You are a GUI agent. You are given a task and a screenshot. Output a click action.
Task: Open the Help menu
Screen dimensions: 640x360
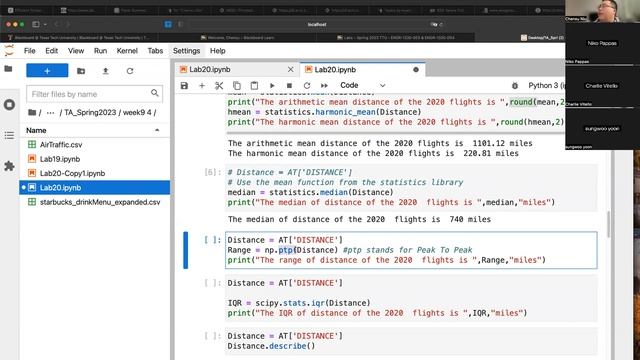point(218,51)
